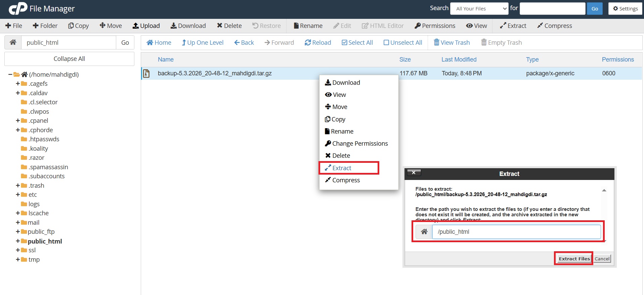
Task: Click the Extract dialog path input
Action: coord(516,232)
